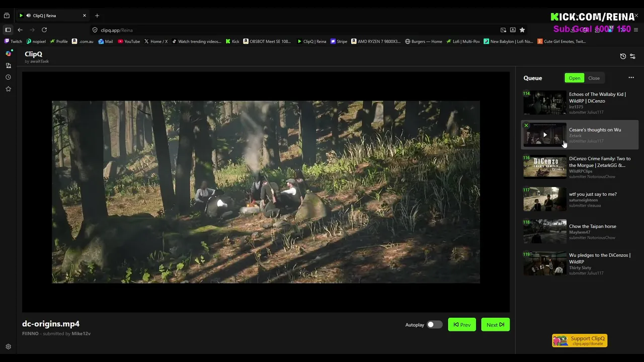This screenshot has width=644, height=362.
Task: Open the YouTube bookmark
Action: tap(129, 41)
